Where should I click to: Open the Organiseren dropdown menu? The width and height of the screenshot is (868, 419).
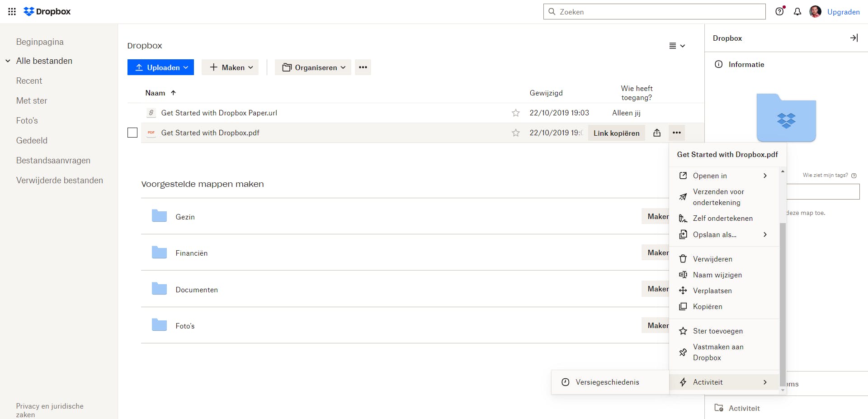(313, 67)
